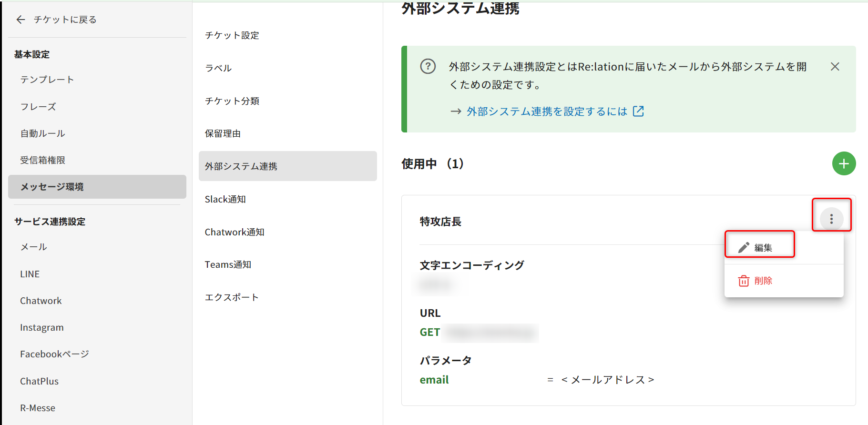The width and height of the screenshot is (868, 425).
Task: Open 受信箱権限 in the sidebar
Action: click(42, 160)
